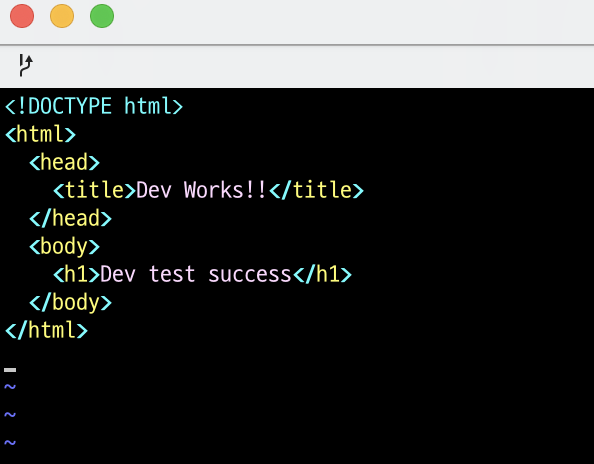
Task: Click the opening "<h1>" tag
Action: click(x=77, y=274)
